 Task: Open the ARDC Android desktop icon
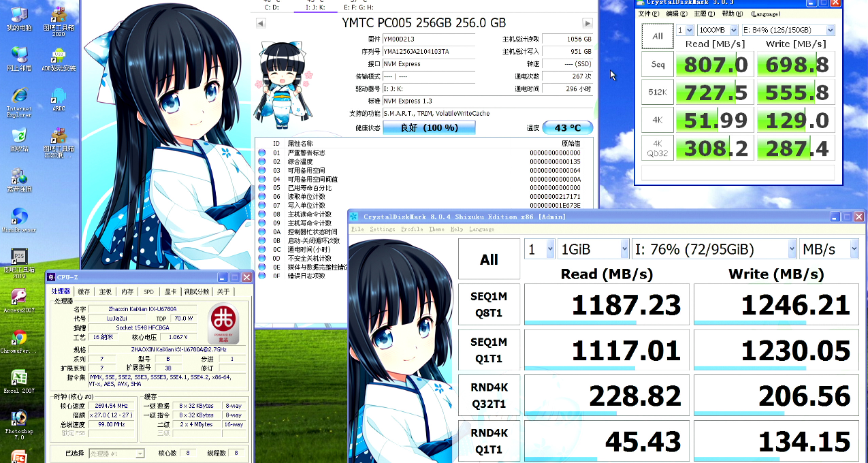pyautogui.click(x=59, y=99)
